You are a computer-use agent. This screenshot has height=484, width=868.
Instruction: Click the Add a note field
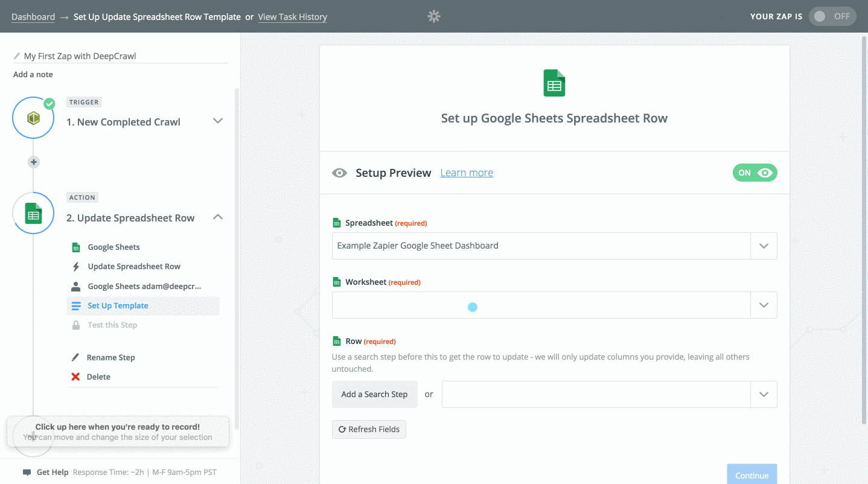33,75
